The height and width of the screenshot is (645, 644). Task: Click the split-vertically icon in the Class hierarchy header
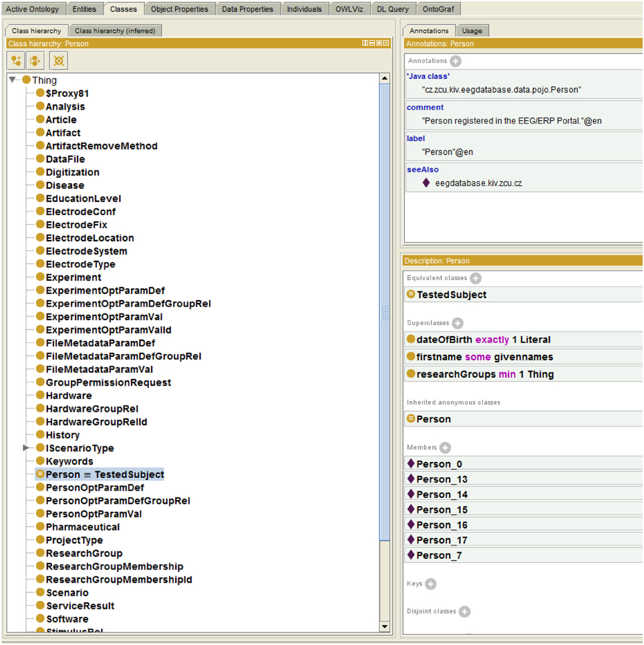[x=372, y=43]
